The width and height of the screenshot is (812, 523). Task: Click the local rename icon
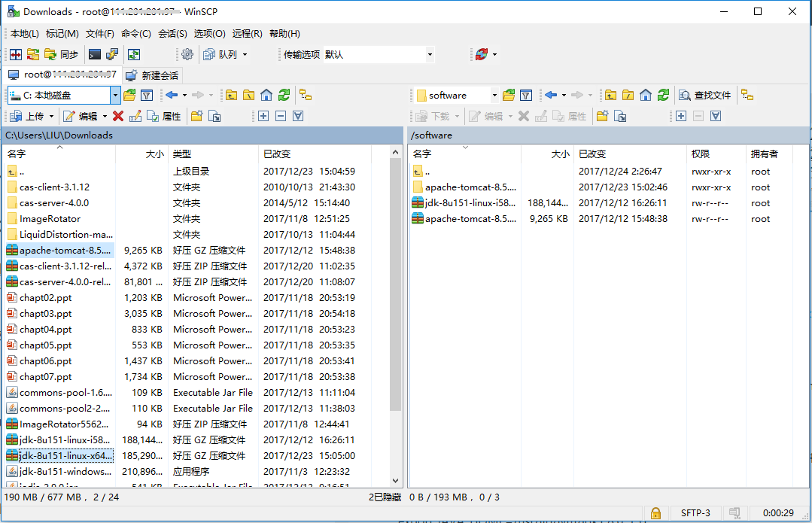135,116
